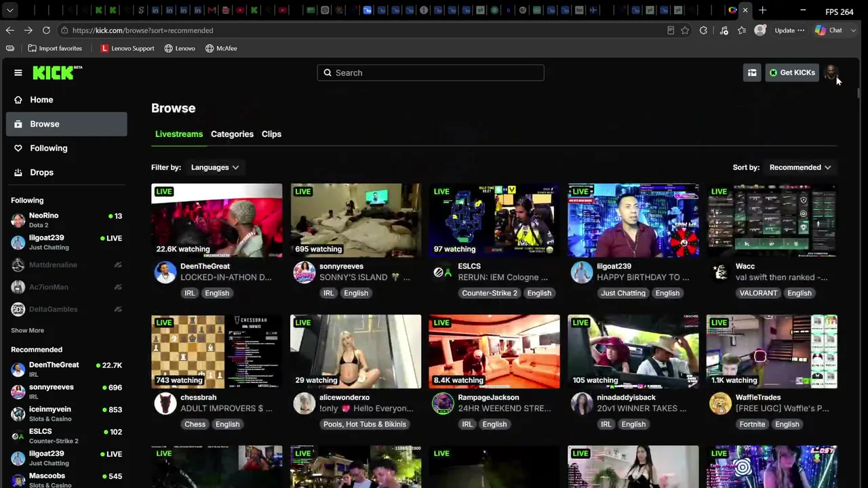Open Mattdrenaline offline channel in Following
868x488 pixels.
click(x=66, y=265)
